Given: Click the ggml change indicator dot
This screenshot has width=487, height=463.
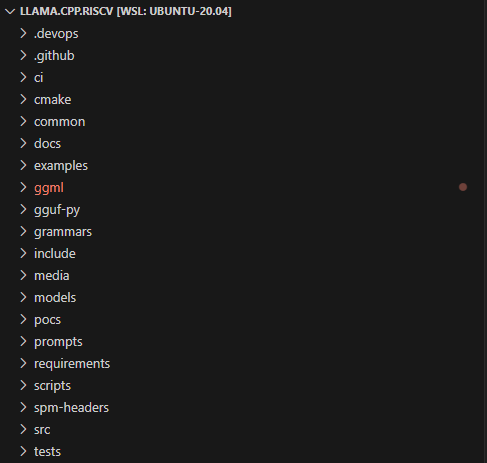Looking at the screenshot, I should [x=463, y=187].
